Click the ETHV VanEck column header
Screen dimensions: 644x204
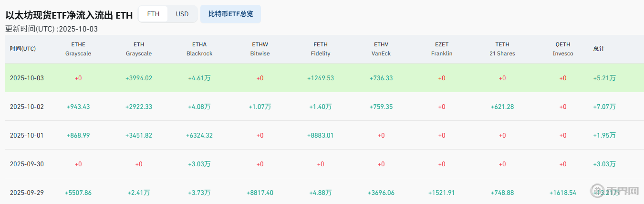381,49
